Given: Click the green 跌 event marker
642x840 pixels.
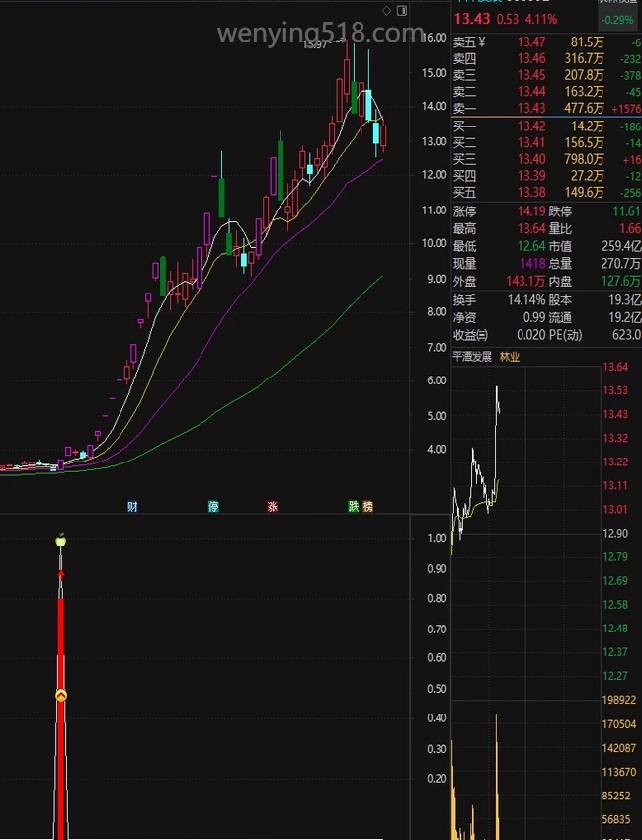Looking at the screenshot, I should click(353, 507).
